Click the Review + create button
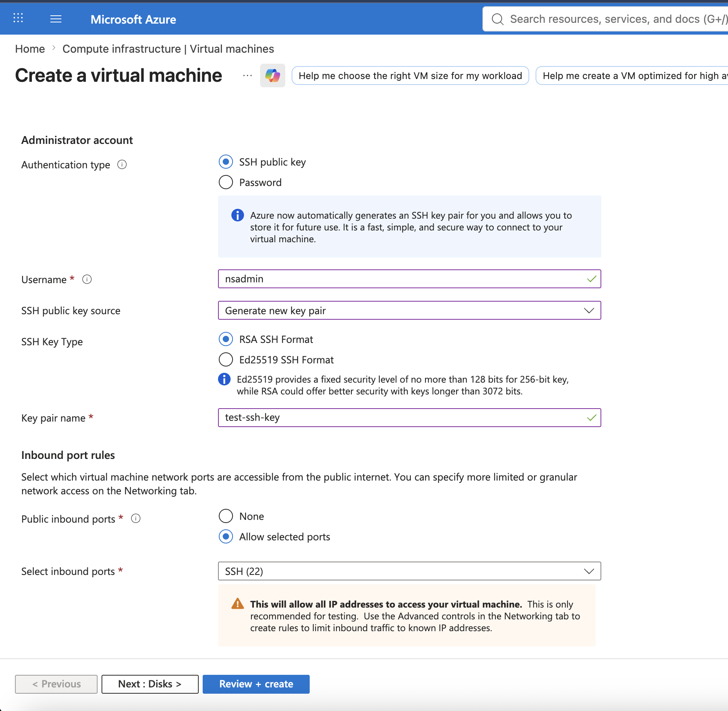The width and height of the screenshot is (728, 711). 256,684
